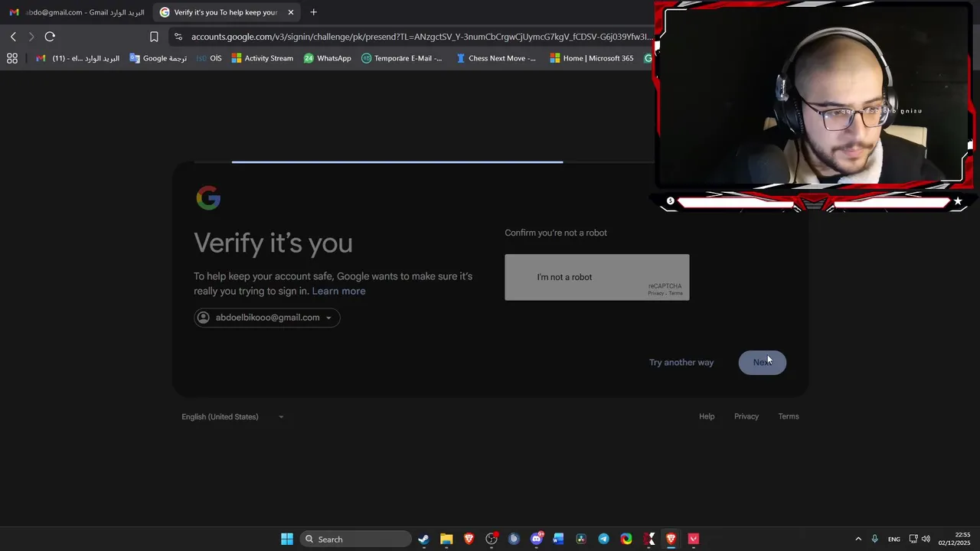
Task: Open the red Valorant-style icon in taskbar
Action: tap(694, 539)
